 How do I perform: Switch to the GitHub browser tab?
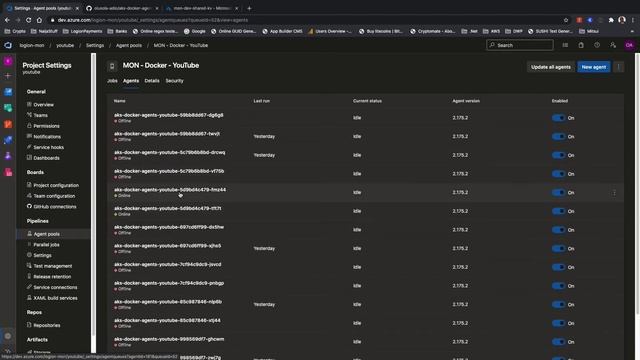pos(122,8)
